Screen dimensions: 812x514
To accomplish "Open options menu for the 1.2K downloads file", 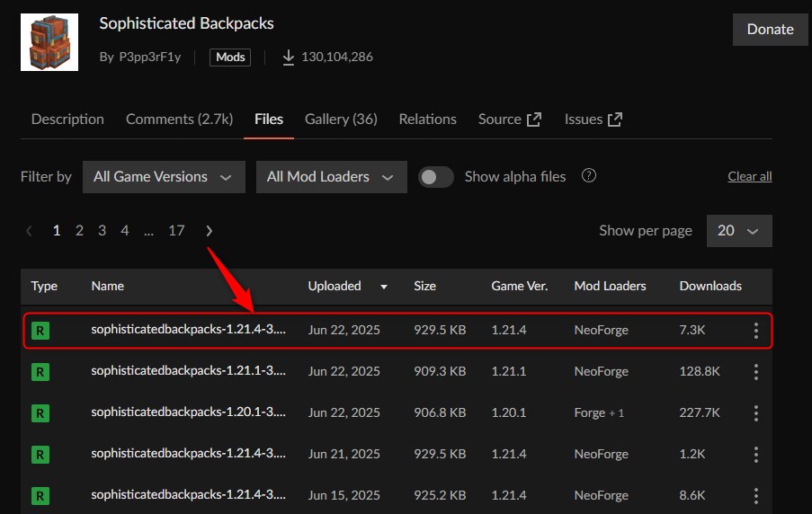I will pos(756,455).
